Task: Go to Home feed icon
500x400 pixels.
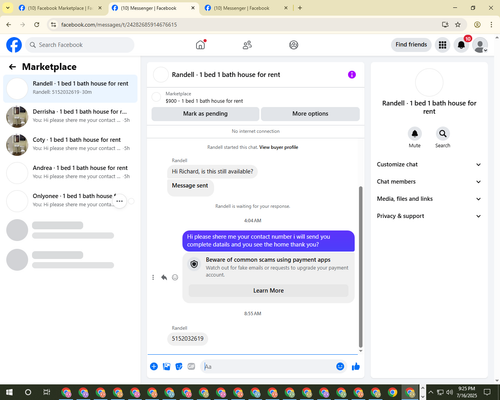Action: 201,45
